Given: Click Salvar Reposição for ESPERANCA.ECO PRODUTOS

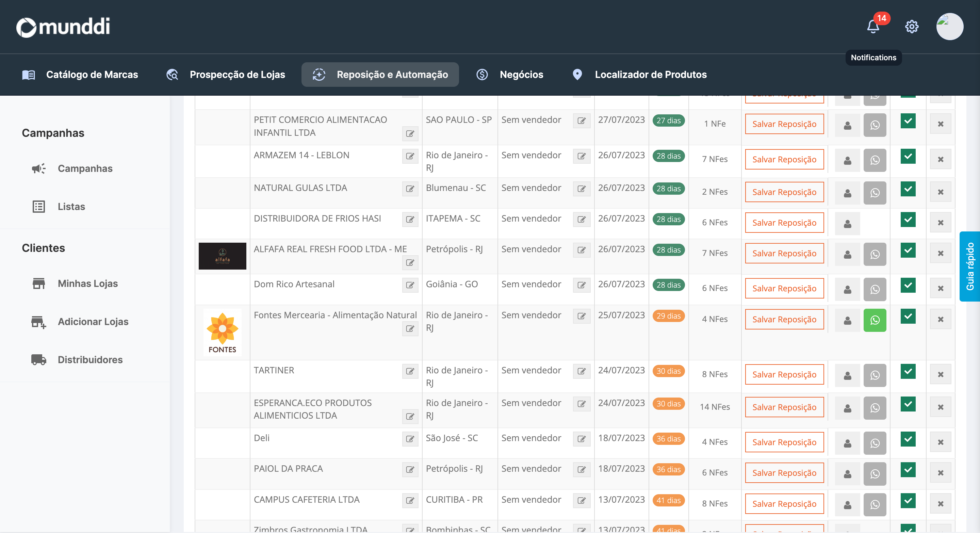Looking at the screenshot, I should pos(784,407).
